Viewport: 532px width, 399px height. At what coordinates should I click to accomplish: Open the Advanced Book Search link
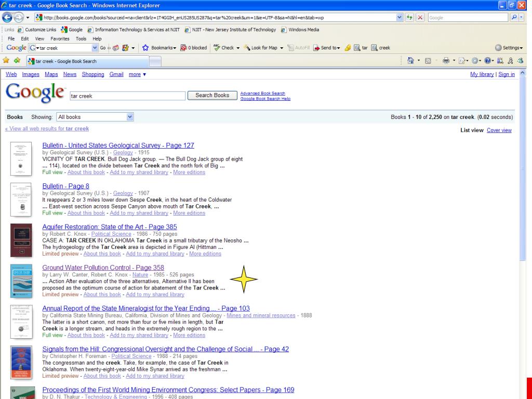262,94
